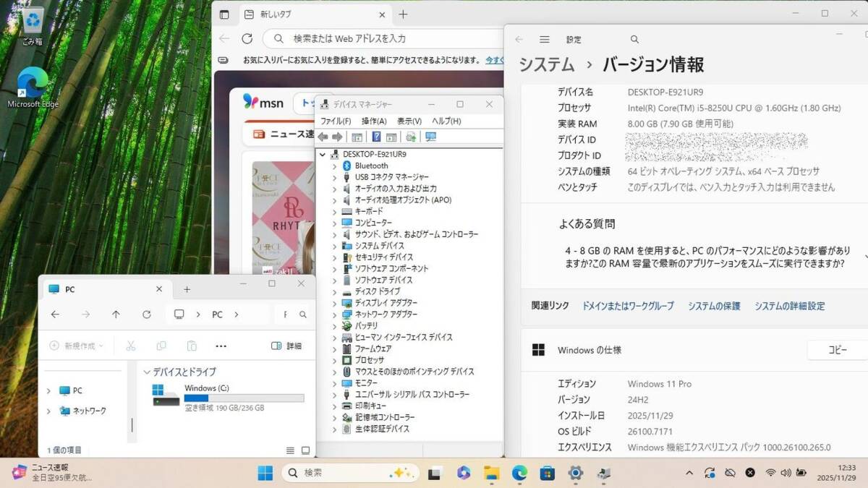Expand ネットワーク in Explorer navigation pane
This screenshot has height=488, width=868.
tap(48, 411)
